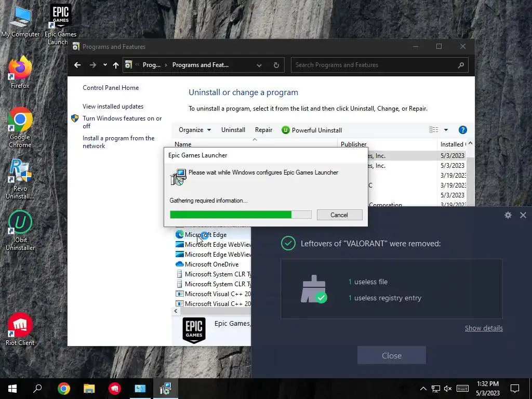Expand the address bar history dropdown
This screenshot has height=399, width=532.
259,65
